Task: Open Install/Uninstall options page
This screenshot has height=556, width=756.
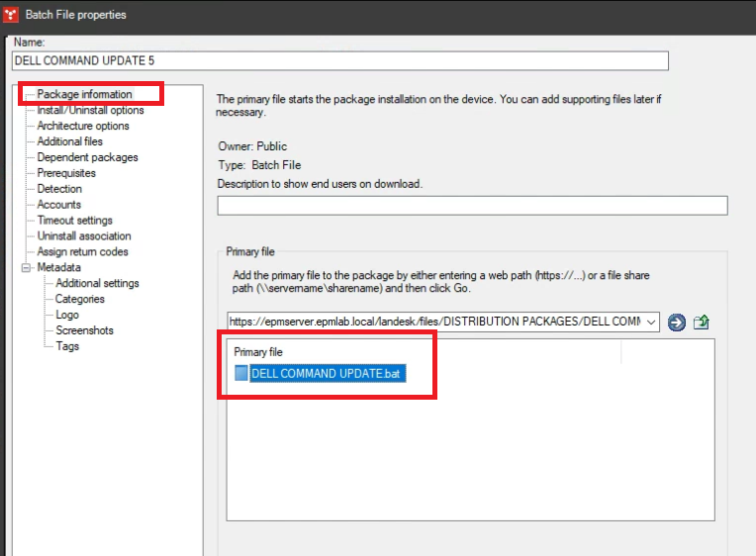Action: 90,110
